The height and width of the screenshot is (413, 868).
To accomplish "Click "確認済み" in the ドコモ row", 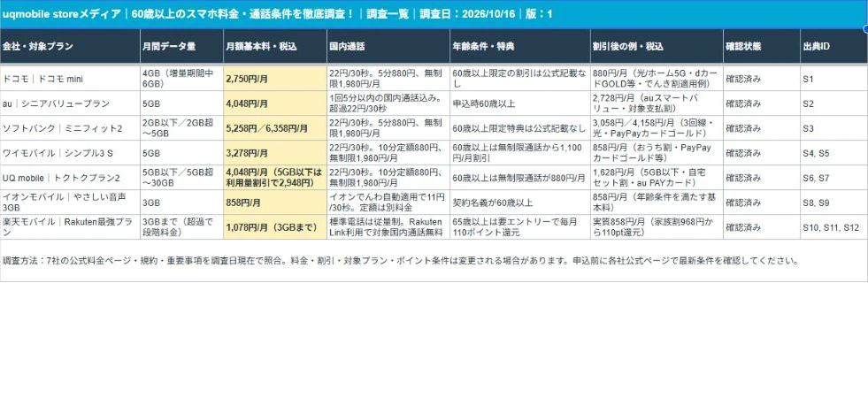I will 761,79.
